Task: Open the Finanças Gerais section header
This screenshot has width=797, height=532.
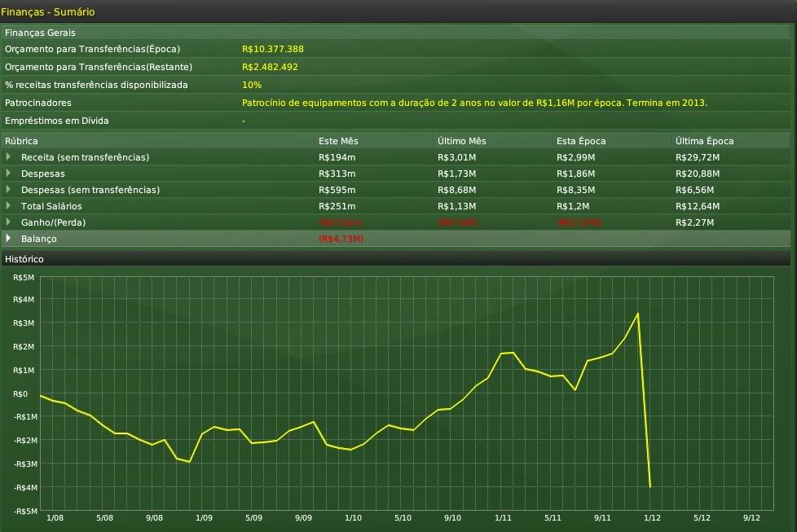Action: [41, 33]
